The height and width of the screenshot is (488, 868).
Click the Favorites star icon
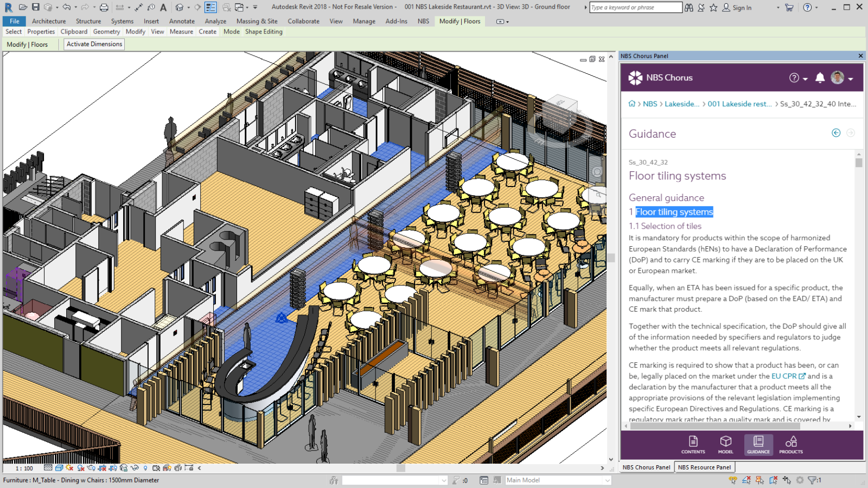pos(713,8)
